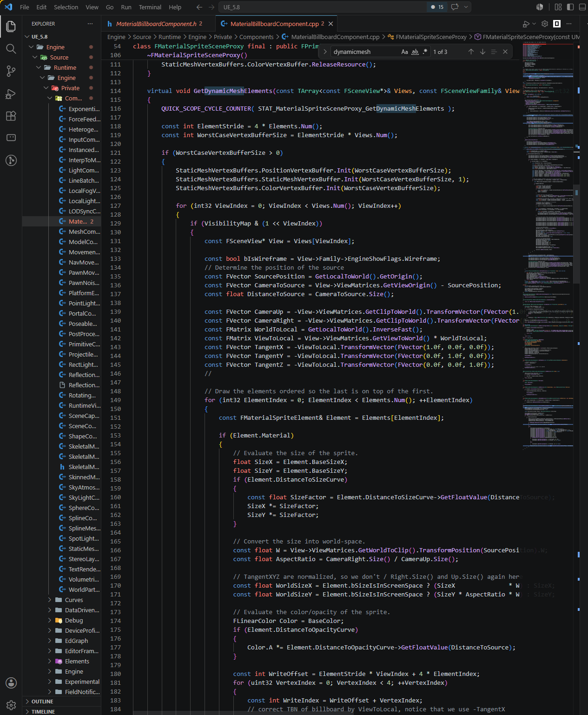588x715 pixels.
Task: Toggle Match Whole Word in find widget
Action: coord(415,52)
